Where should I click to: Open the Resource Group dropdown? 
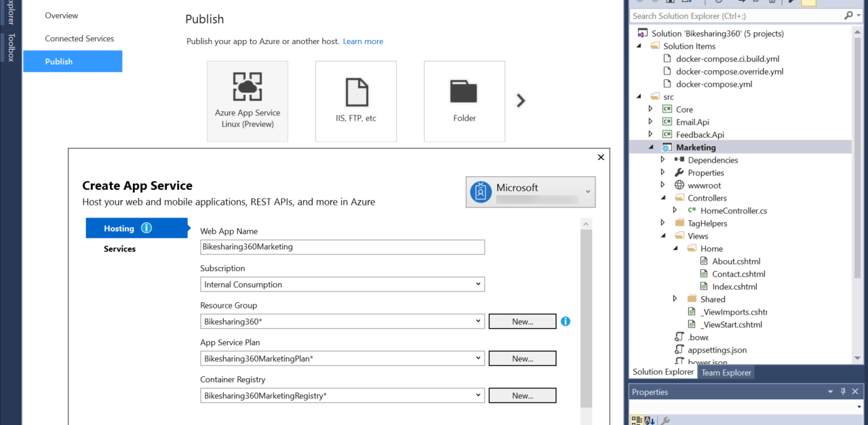(478, 321)
